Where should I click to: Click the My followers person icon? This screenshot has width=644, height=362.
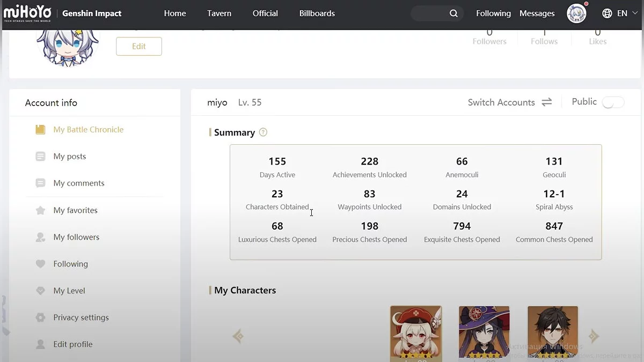point(40,237)
